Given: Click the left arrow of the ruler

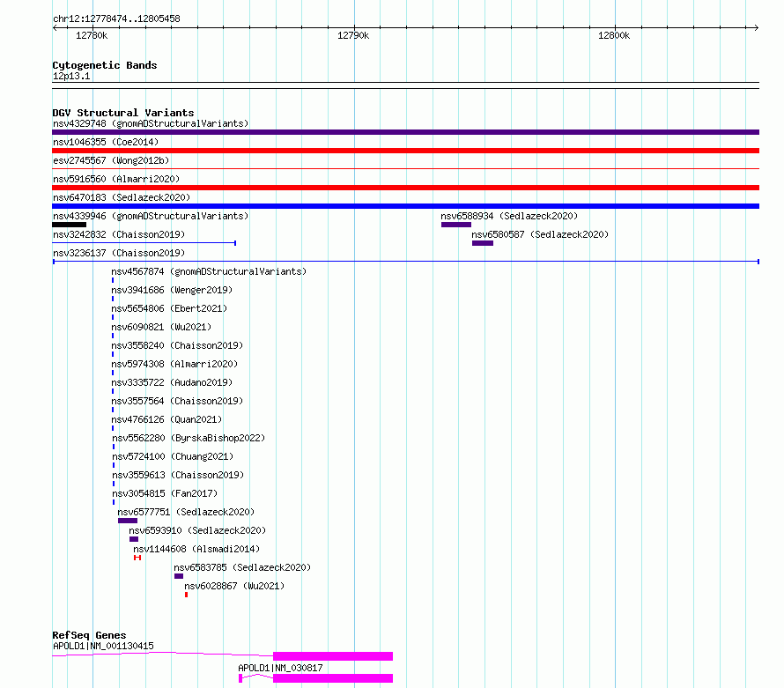Looking at the screenshot, I should pyautogui.click(x=55, y=27).
